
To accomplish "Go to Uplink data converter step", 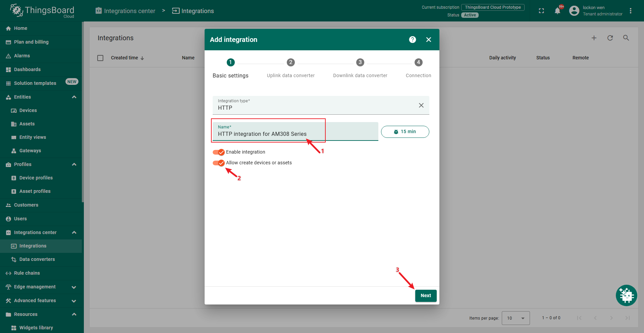I will click(291, 69).
